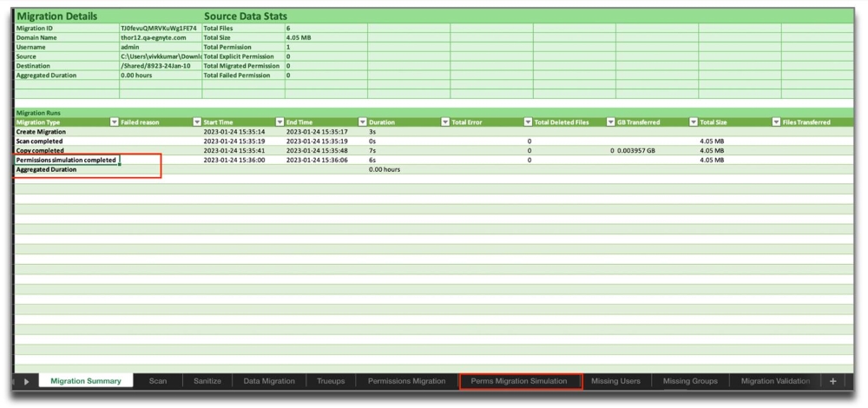Select the thor12.qa-egnyte.com domain cell

click(161, 37)
